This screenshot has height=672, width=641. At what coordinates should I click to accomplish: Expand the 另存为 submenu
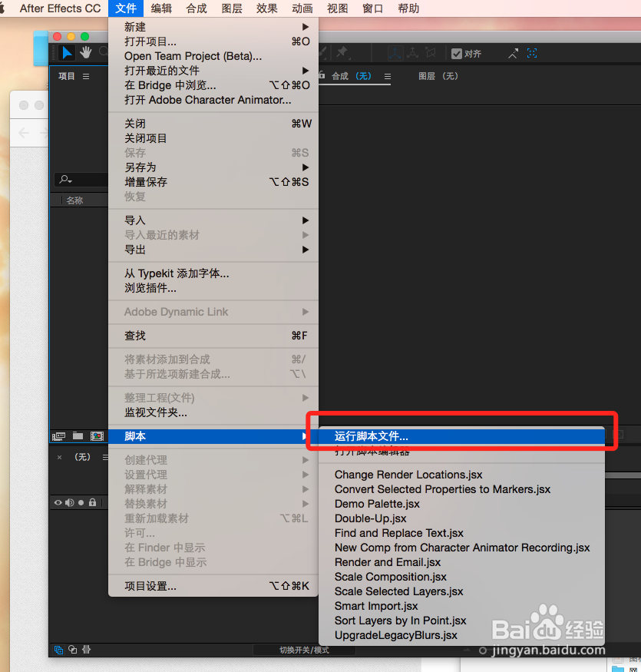point(213,167)
